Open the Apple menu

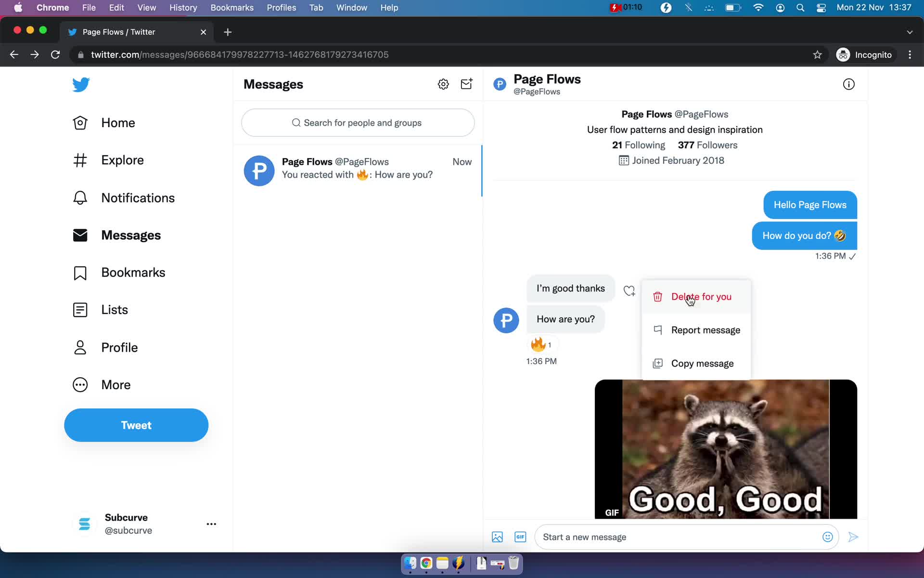pyautogui.click(x=18, y=8)
